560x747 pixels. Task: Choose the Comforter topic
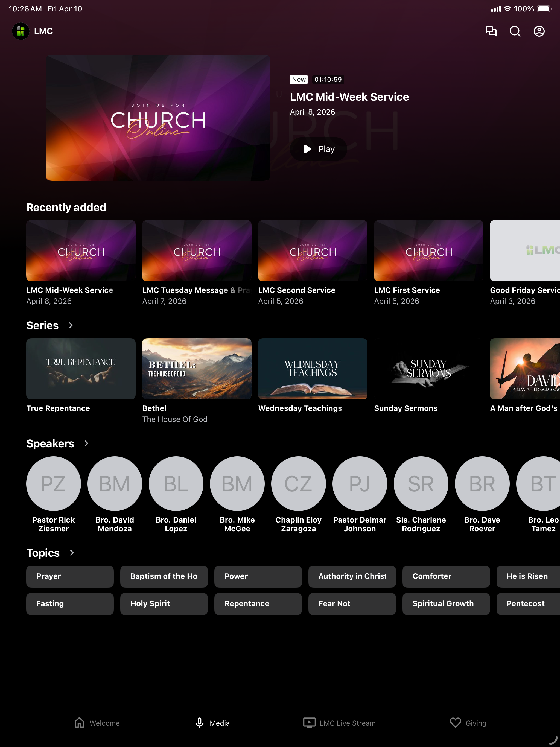[446, 576]
